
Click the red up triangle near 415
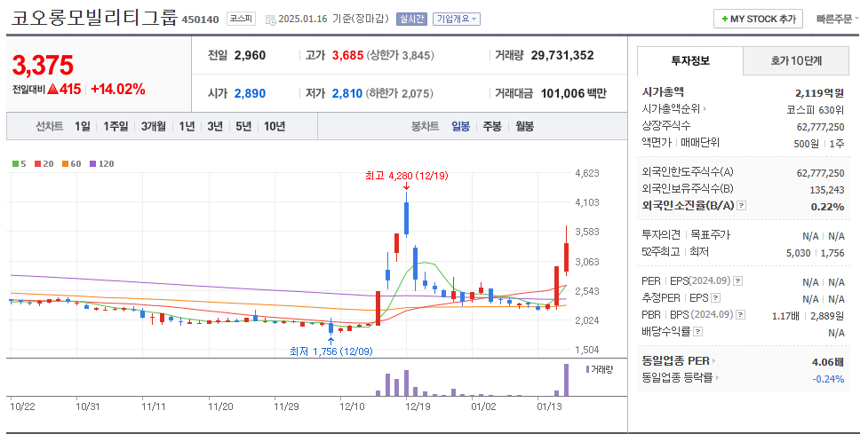tap(52, 89)
